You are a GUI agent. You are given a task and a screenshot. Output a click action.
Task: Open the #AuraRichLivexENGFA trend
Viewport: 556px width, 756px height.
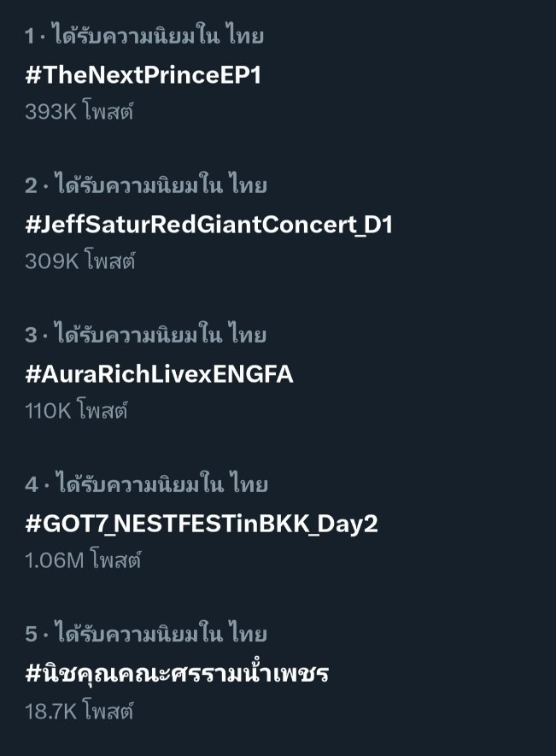[159, 374]
